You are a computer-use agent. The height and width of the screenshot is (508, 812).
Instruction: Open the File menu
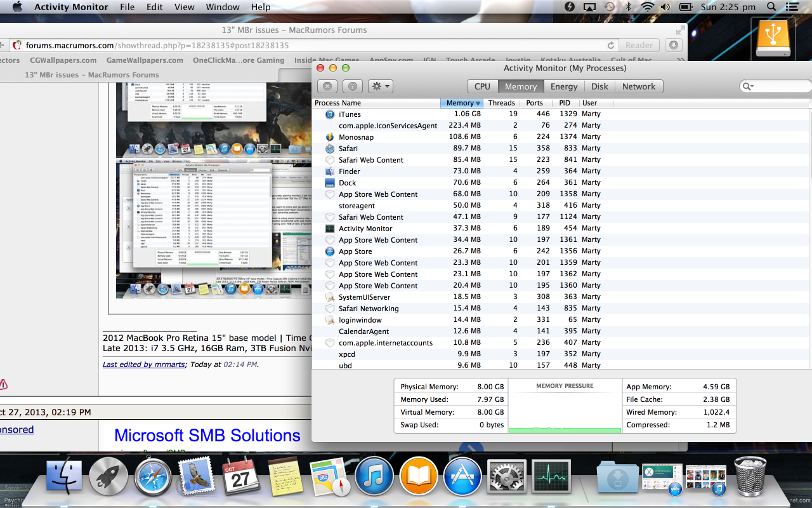128,7
